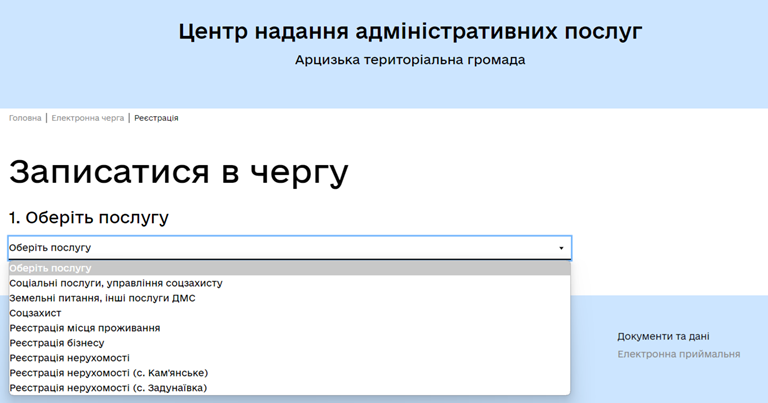
Task: Open the 'Головна' breadcrumb link
Action: pyautogui.click(x=25, y=118)
